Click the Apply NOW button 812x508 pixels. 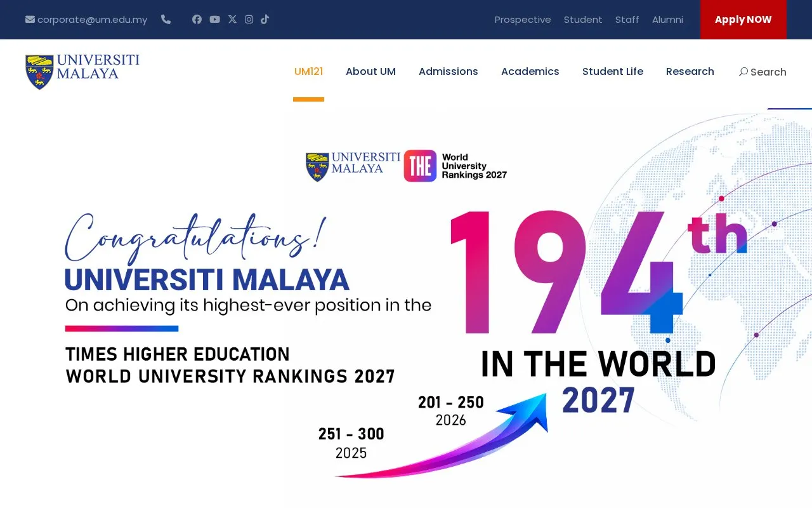pyautogui.click(x=743, y=20)
